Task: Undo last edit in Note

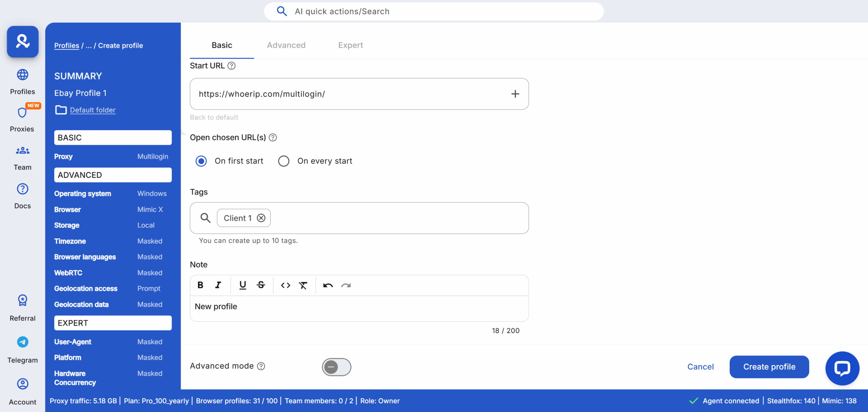Action: (328, 285)
